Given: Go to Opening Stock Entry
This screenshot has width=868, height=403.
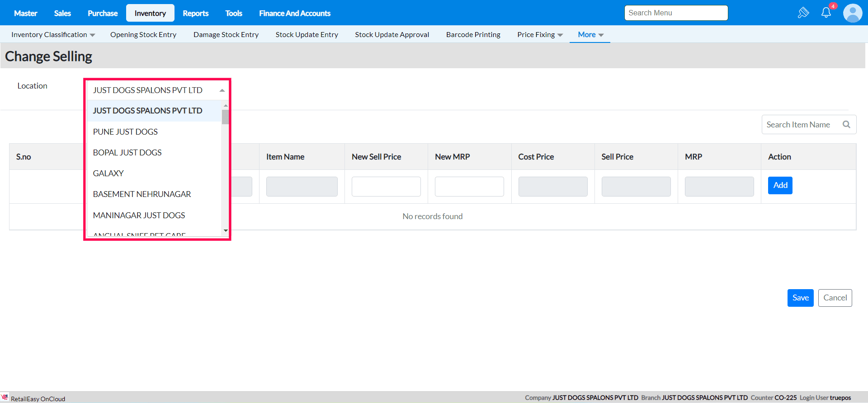Looking at the screenshot, I should [143, 35].
